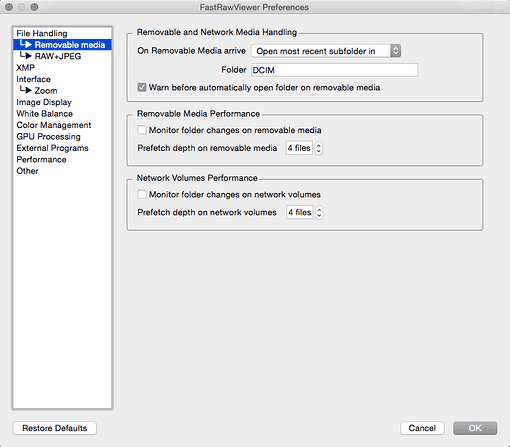Click the sub-item arrow icon beside Zoom
This screenshot has width=510, height=447.
[26, 90]
